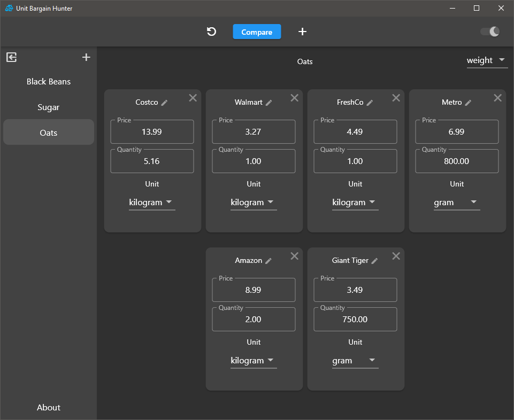Remove the Walmart card

(294, 98)
